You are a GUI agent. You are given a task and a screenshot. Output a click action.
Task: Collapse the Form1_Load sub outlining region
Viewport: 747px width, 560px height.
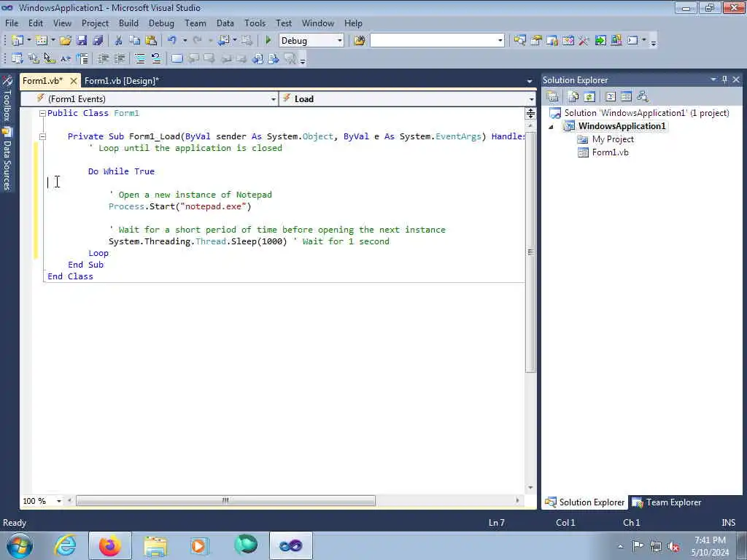click(x=42, y=136)
